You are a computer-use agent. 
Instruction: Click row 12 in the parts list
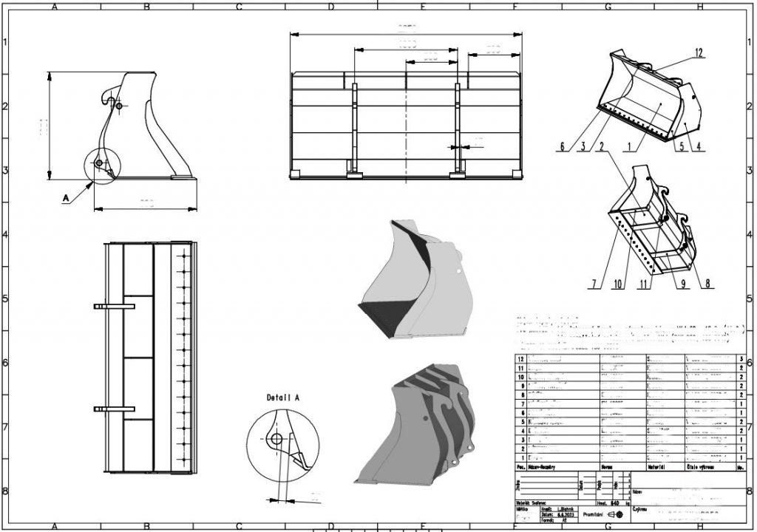coord(631,359)
